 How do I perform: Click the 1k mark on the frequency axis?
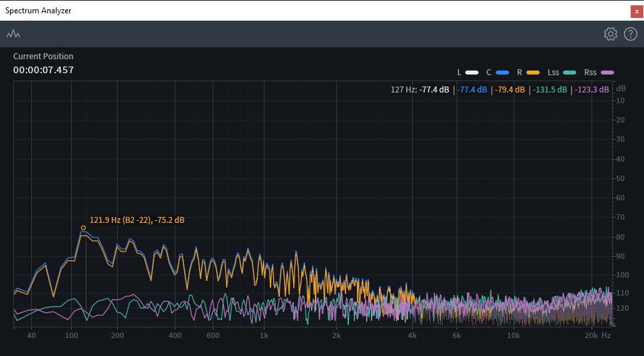(x=264, y=335)
